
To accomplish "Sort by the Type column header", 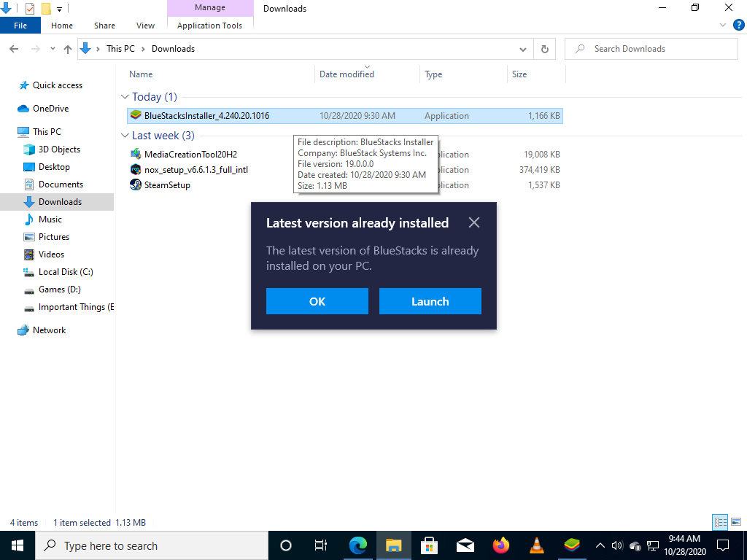I will click(x=463, y=74).
